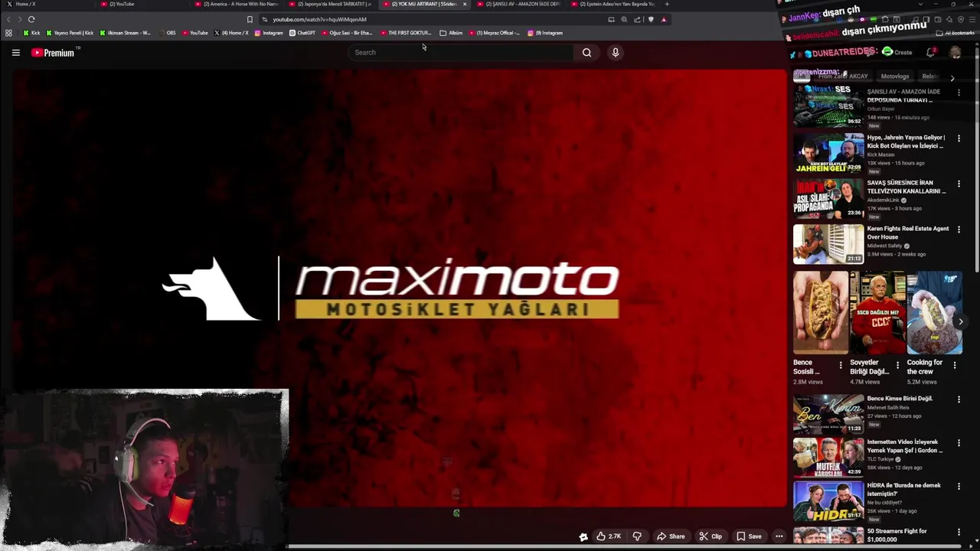The height and width of the screenshot is (551, 980).
Task: Click the YouTube Premium logo
Action: [54, 52]
